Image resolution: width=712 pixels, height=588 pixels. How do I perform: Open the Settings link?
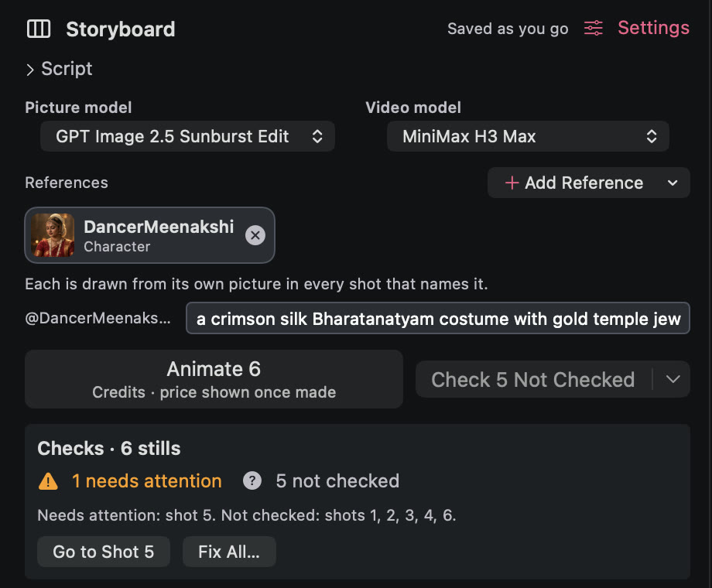[x=653, y=28]
